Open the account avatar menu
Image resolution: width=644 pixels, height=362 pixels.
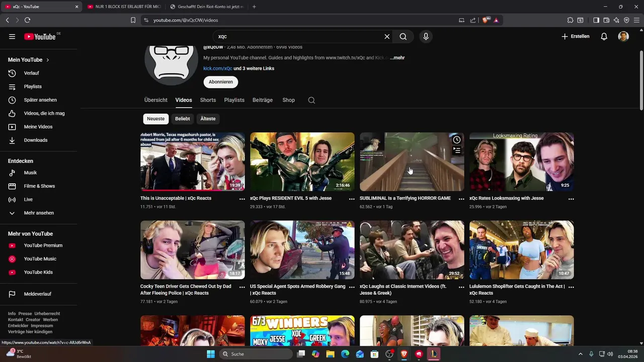(x=623, y=36)
